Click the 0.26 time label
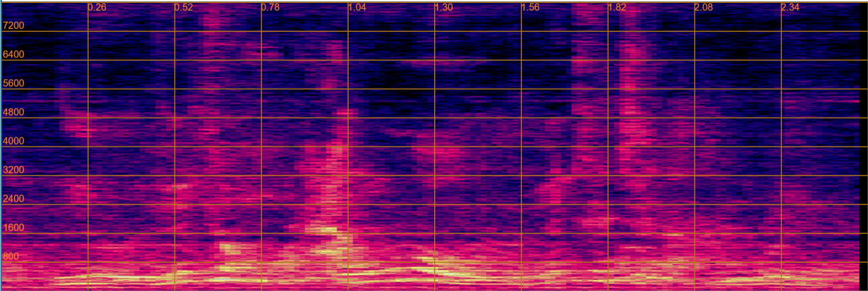Screen dimensions: 868x291 click(97, 7)
